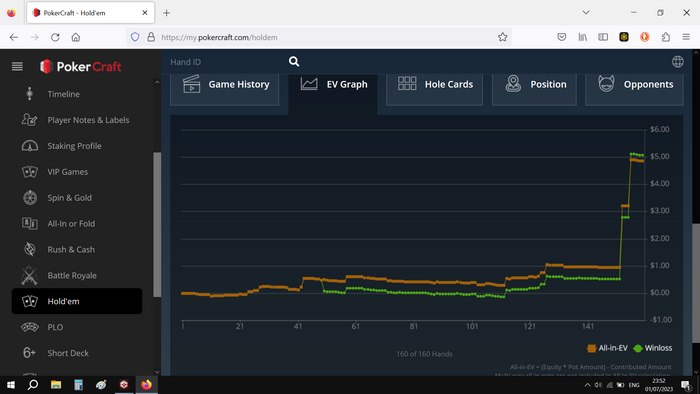Toggle the Firefox sidebar view
Viewport: 700px width, 394px height.
pyautogui.click(x=603, y=37)
